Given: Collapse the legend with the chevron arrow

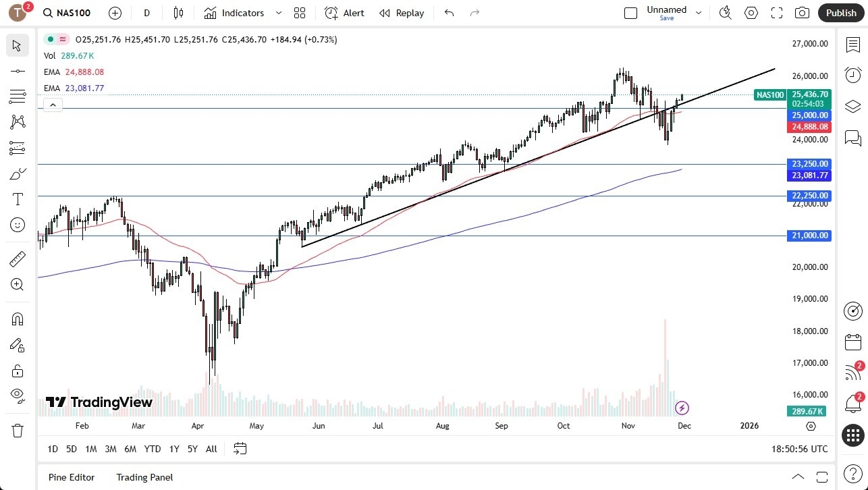Looking at the screenshot, I should pos(53,105).
